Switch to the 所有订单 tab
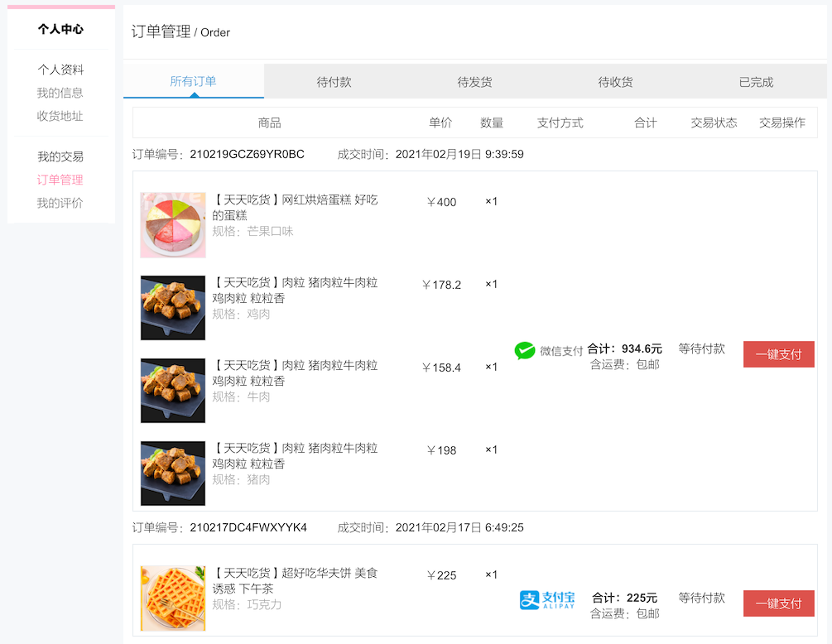The height and width of the screenshot is (644, 832). 193,81
